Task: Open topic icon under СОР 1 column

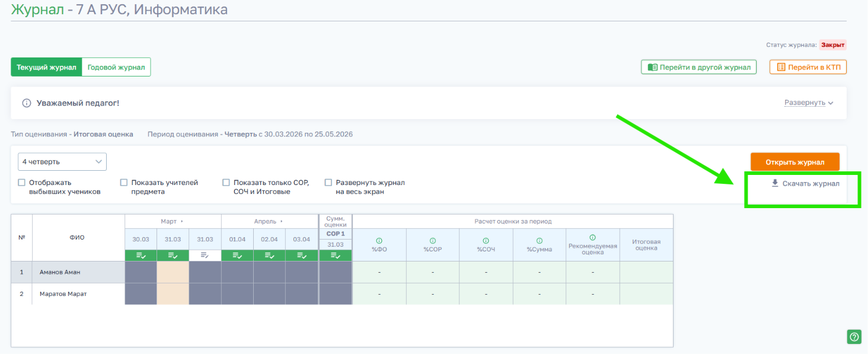Action: coord(336,256)
